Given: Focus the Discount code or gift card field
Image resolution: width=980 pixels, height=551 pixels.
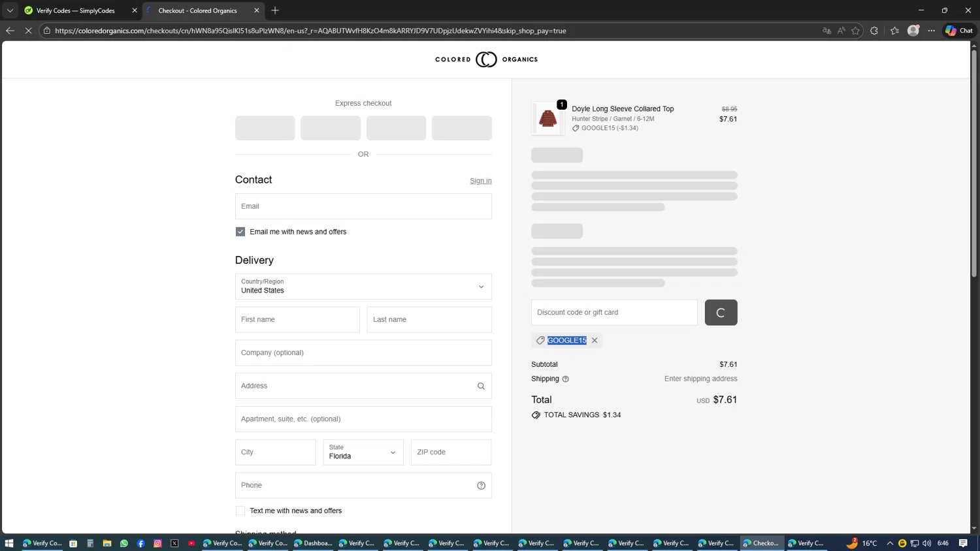Looking at the screenshot, I should coord(614,313).
